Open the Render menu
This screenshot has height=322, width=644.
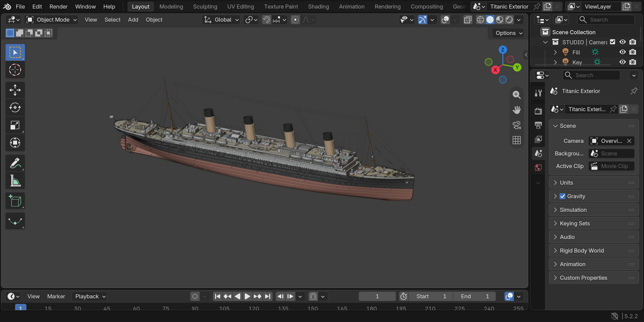coord(58,6)
